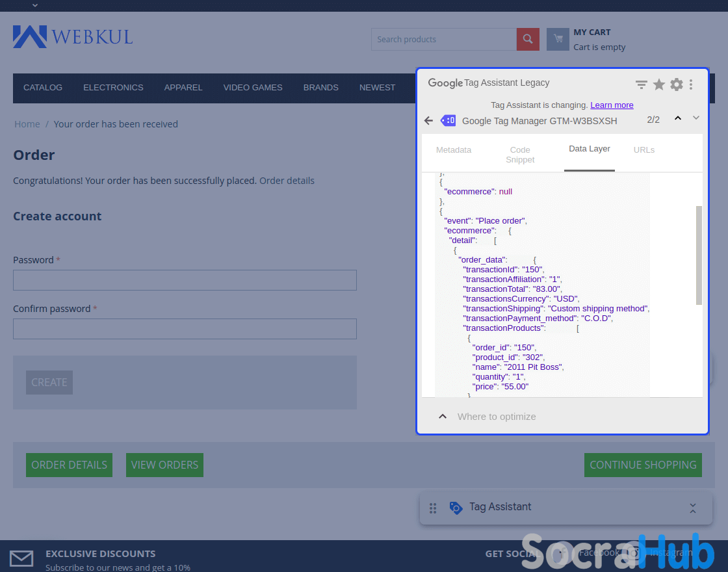Viewport: 728px width, 572px height.
Task: Click the "product_id": "302" line
Action: (508, 357)
